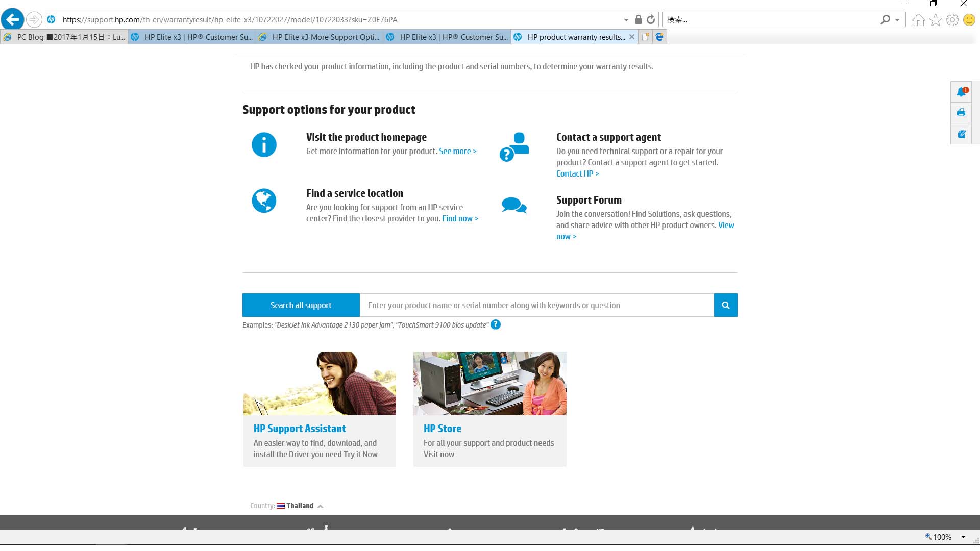Click the browser search input box
The width and height of the screenshot is (980, 551).
point(771,20)
